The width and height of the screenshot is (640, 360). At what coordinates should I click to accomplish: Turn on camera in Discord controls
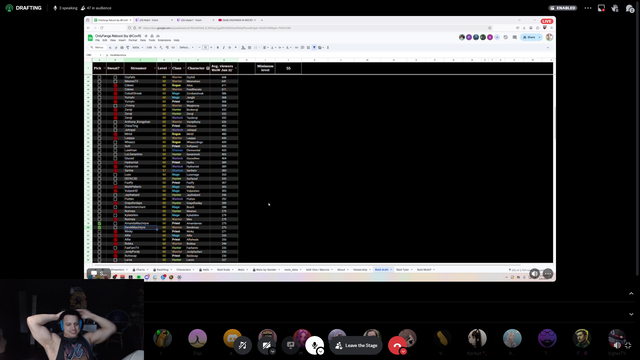[267, 345]
